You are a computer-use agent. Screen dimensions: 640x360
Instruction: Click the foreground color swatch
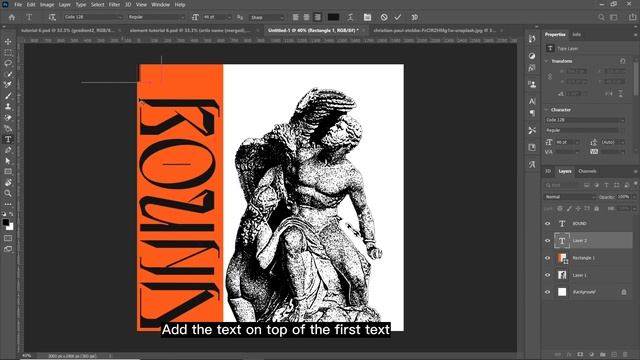[x=6, y=222]
